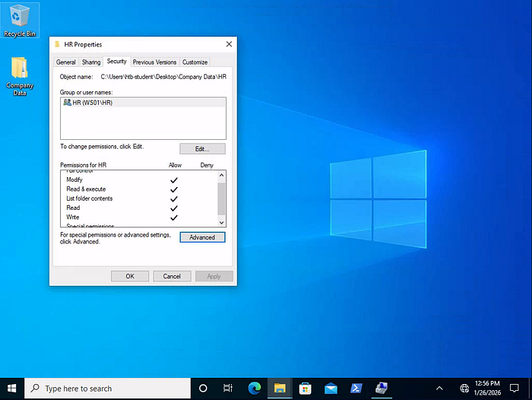Image resolution: width=532 pixels, height=400 pixels.
Task: Open PowerShell from the taskbar
Action: (x=356, y=388)
